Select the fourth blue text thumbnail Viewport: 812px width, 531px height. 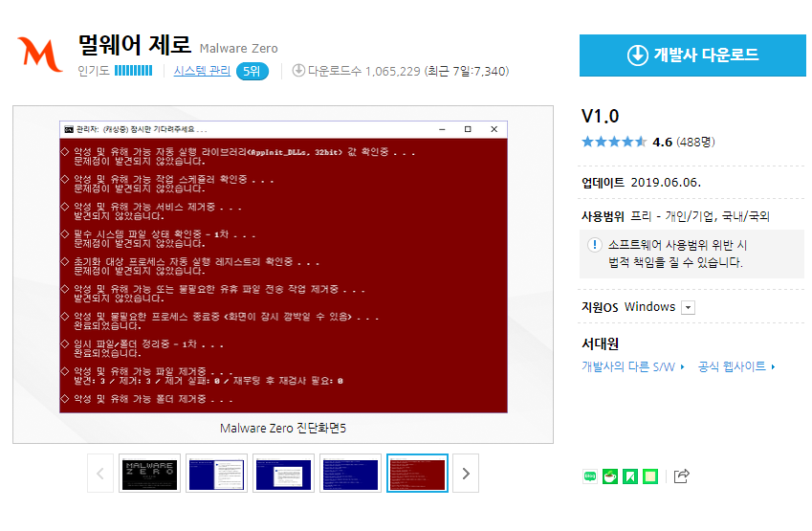coord(350,473)
